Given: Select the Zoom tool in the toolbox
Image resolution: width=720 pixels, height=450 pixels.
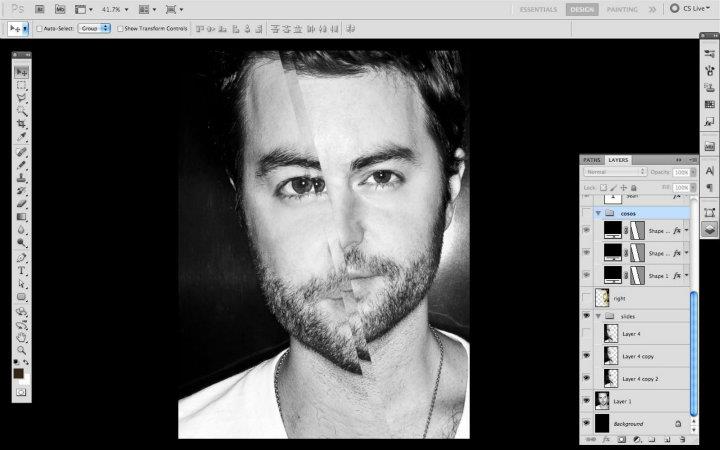Looking at the screenshot, I should point(22,350).
